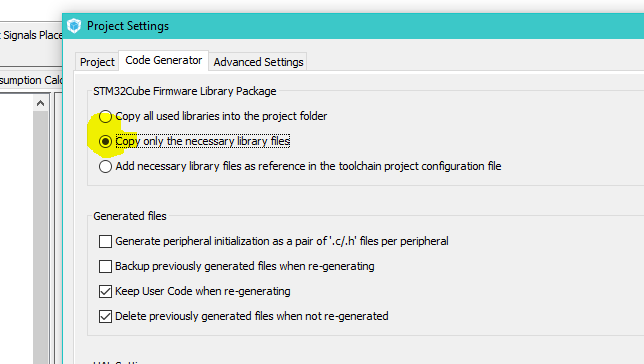Click 'Add necessary library files as reference' label text
The height and width of the screenshot is (364, 644).
[308, 166]
